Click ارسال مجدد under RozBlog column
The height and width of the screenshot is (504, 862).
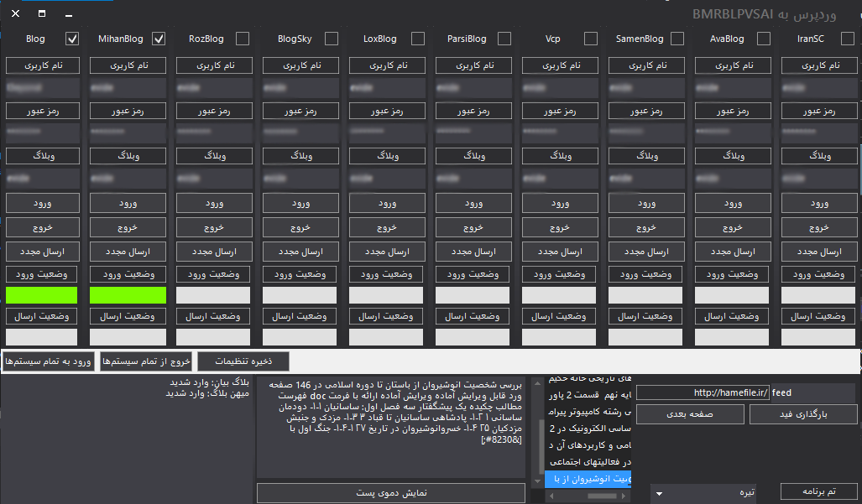[x=214, y=252]
